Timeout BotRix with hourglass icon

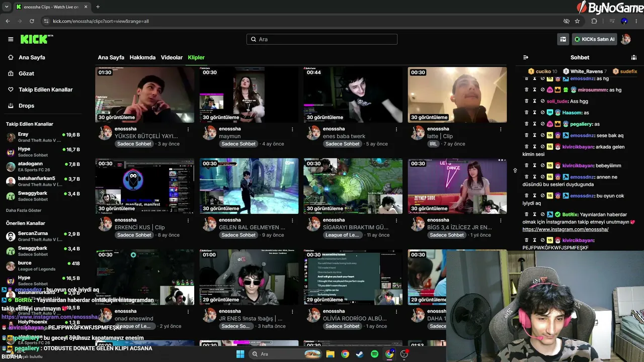[535, 214]
